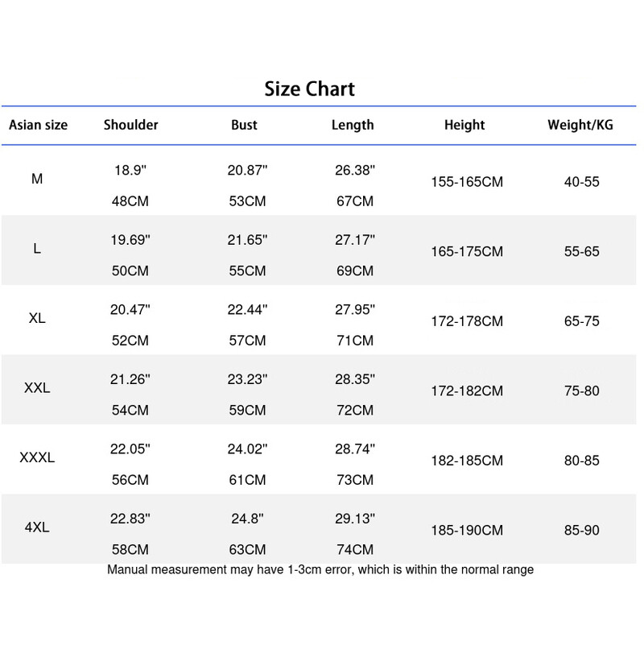Screen dimensions: 644x645
Task: Click the manual measurement error footnote
Action: coord(320,570)
